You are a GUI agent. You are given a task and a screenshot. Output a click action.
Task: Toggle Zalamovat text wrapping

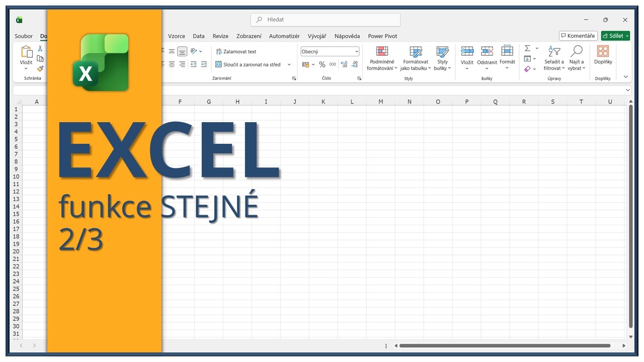pos(236,51)
